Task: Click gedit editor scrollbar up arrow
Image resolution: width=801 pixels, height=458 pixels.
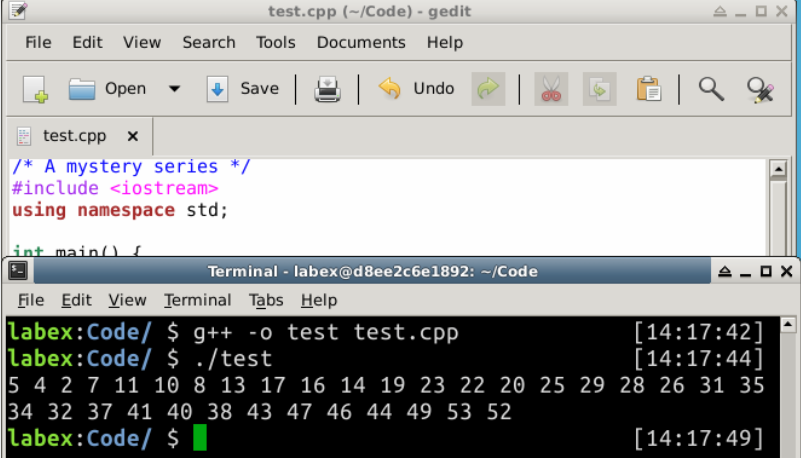Action: pos(778,171)
